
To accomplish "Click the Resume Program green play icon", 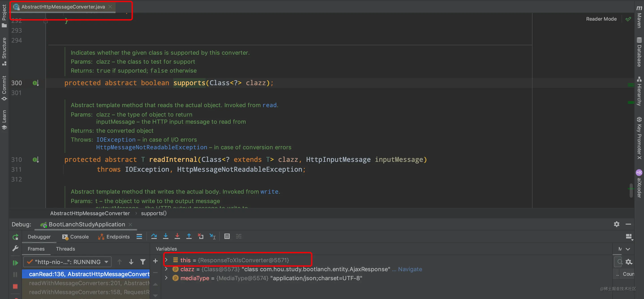I will (x=15, y=263).
